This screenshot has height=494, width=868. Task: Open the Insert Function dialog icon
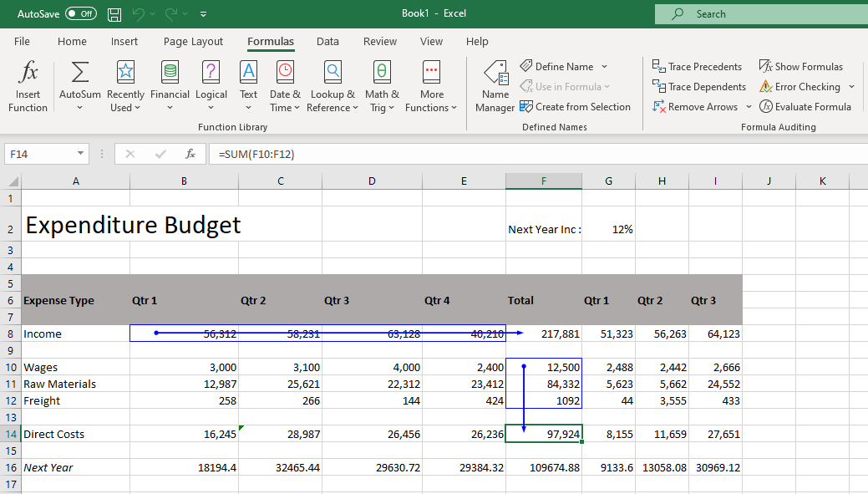click(x=28, y=73)
